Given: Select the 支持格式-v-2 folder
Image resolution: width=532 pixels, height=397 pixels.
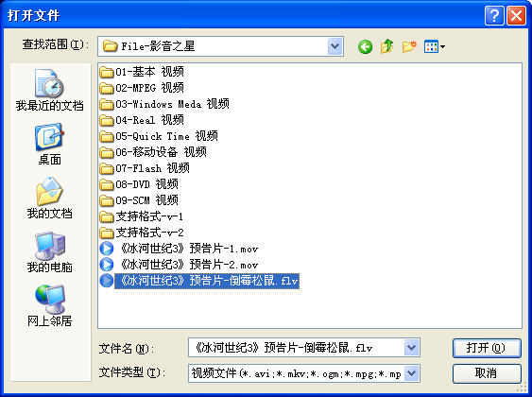Looking at the screenshot, I should coord(142,233).
